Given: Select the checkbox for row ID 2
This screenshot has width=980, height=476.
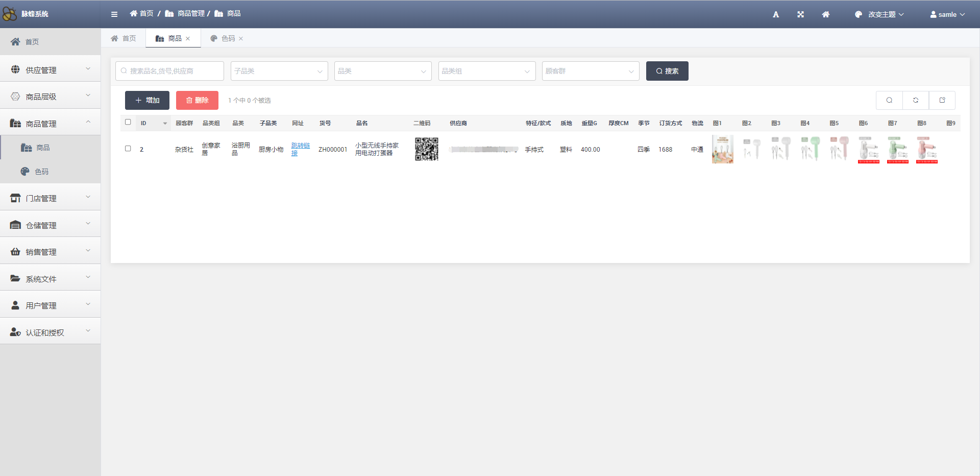Looking at the screenshot, I should click(128, 149).
